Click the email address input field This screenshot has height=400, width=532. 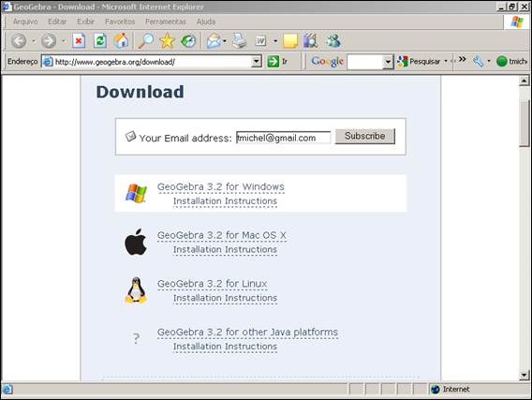tap(283, 138)
